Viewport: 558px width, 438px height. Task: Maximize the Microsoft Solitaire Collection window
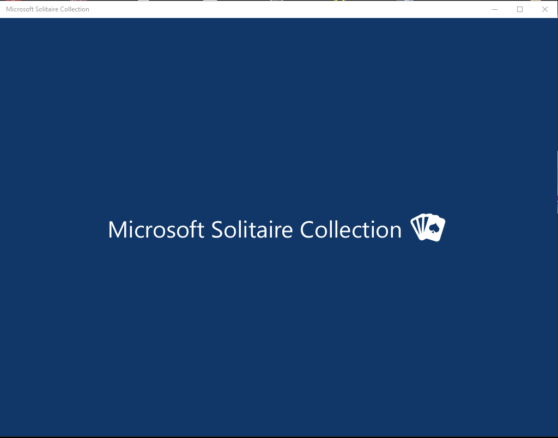(x=520, y=9)
